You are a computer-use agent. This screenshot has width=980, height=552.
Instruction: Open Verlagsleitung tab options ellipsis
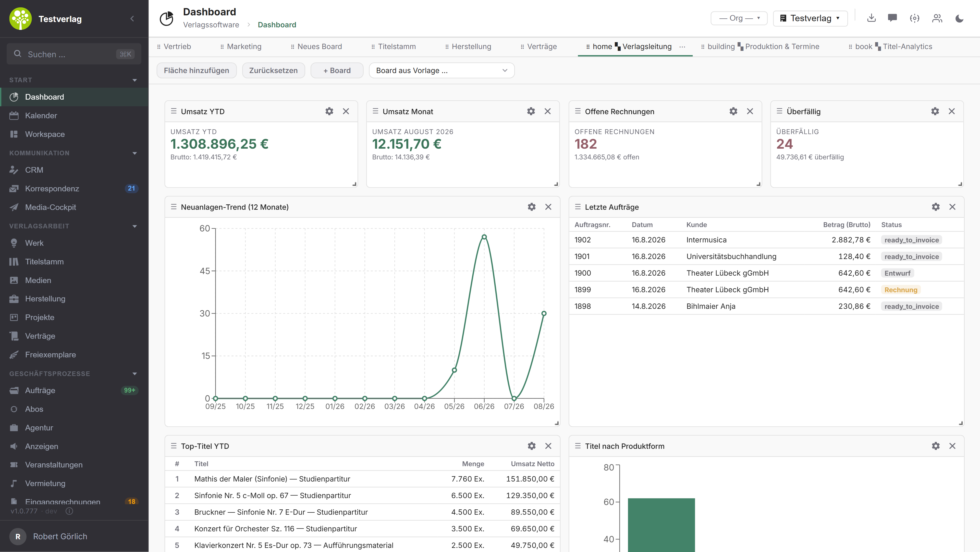(x=682, y=46)
